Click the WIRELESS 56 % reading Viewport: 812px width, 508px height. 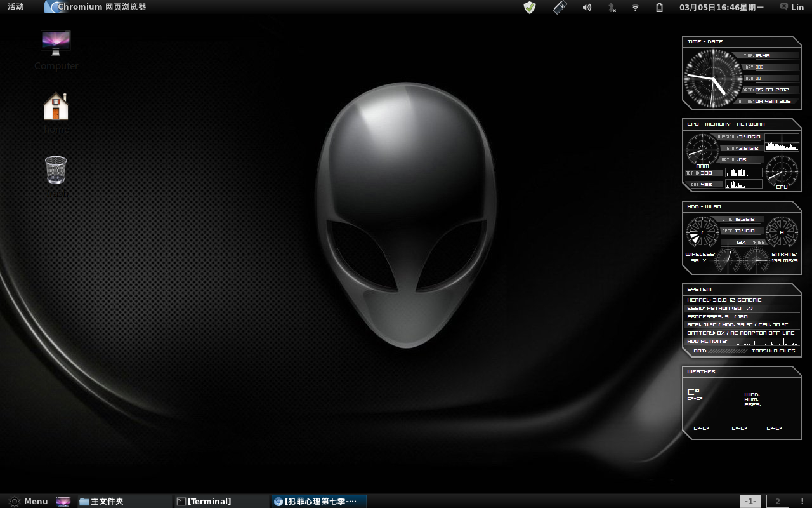click(700, 257)
